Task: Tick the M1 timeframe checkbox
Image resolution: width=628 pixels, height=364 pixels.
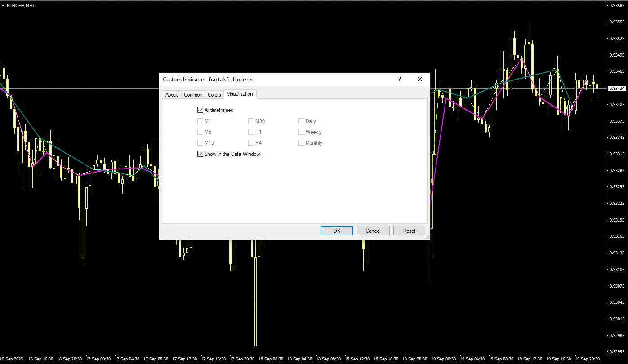Action: [x=200, y=121]
